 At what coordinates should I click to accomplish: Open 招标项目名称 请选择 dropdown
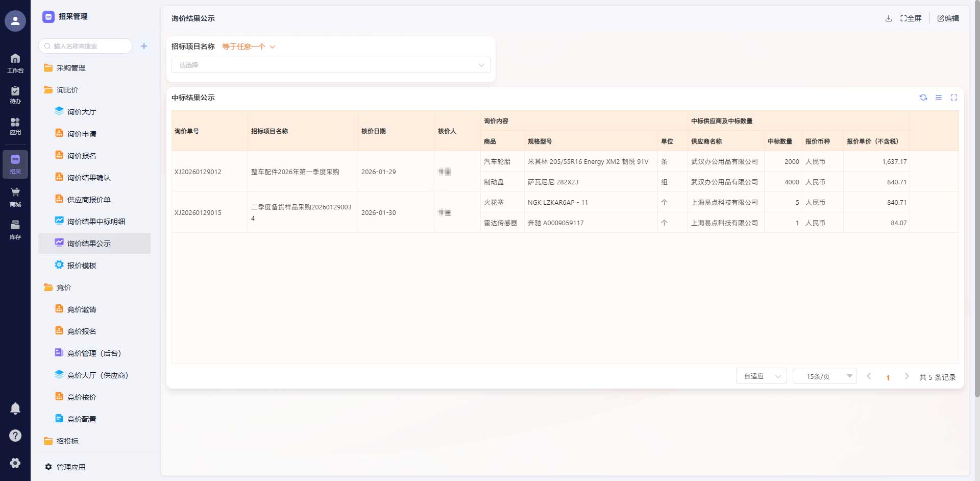click(331, 65)
